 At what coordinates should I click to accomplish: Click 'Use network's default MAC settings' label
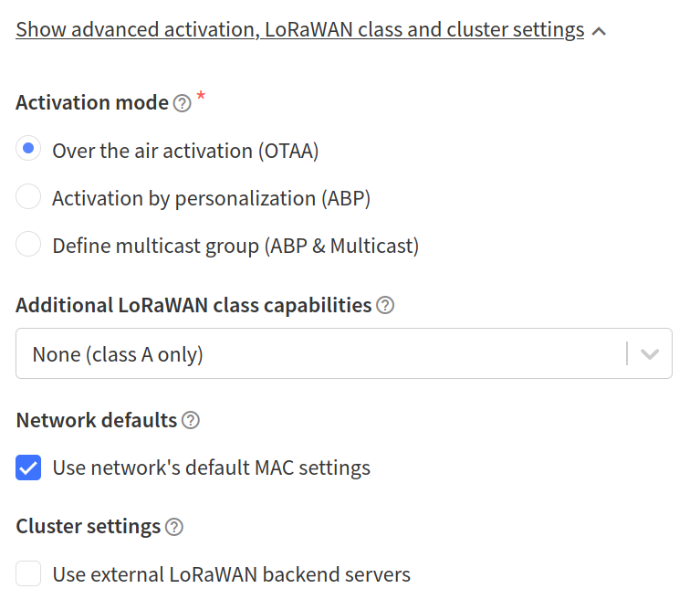coord(212,468)
